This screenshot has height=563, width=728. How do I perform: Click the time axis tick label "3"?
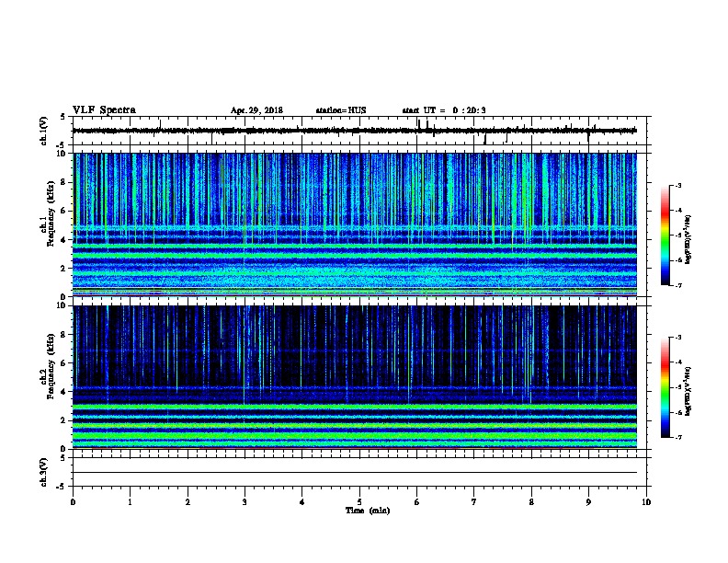click(245, 502)
